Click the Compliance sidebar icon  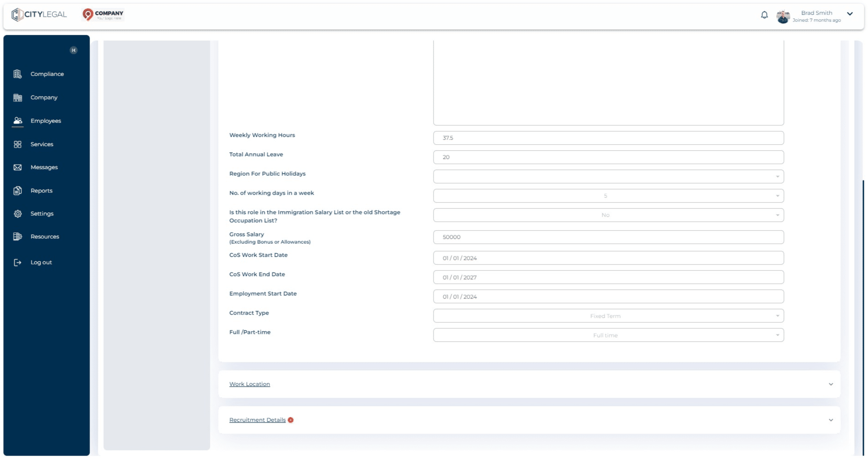pyautogui.click(x=17, y=74)
